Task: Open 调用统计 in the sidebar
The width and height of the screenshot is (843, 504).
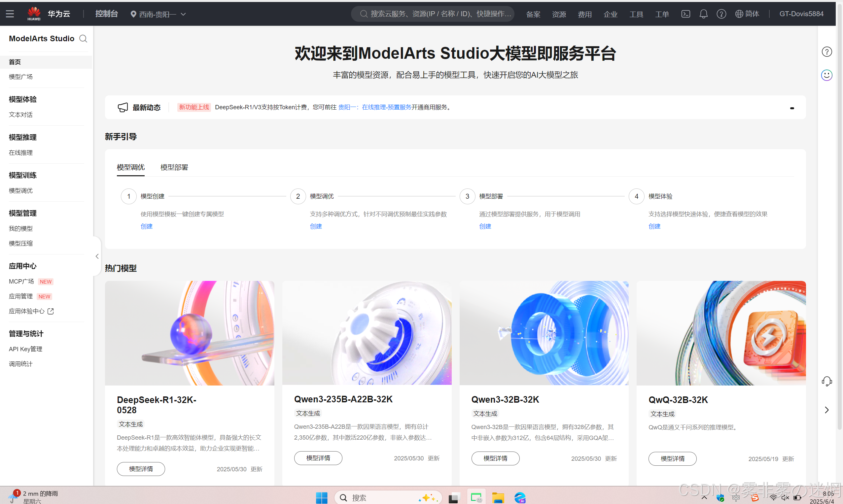Action: pos(21,364)
